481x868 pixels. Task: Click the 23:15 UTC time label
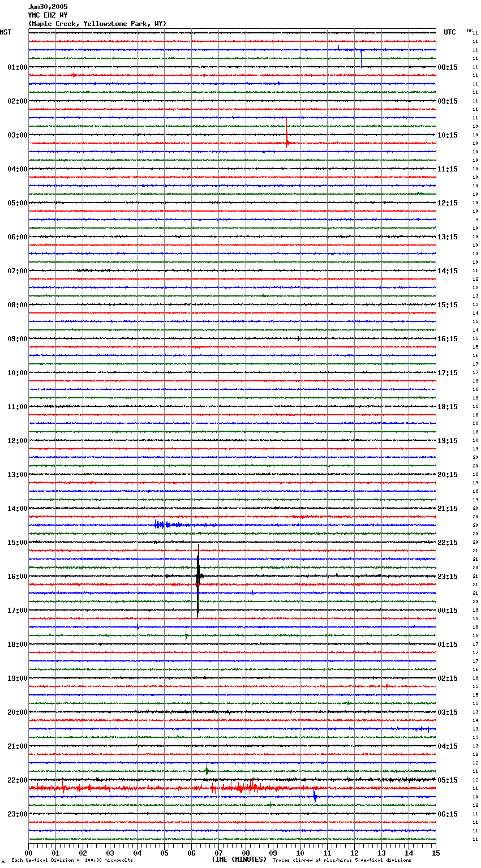(448, 577)
